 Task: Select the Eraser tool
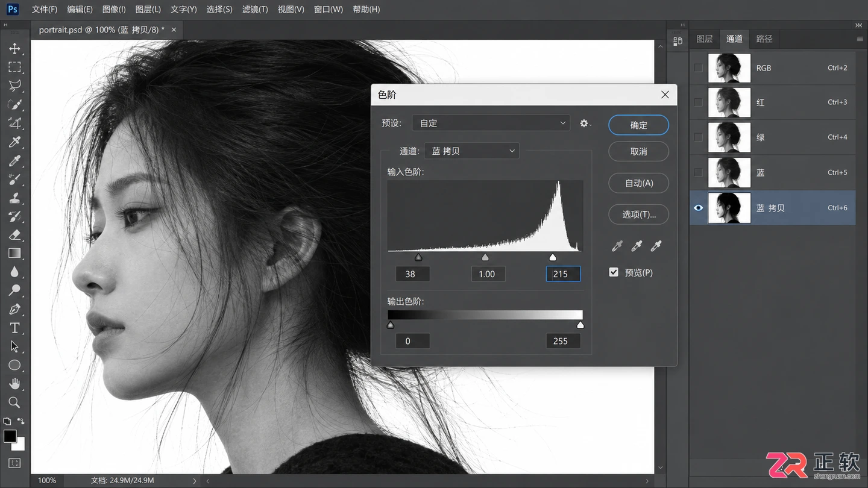14,235
